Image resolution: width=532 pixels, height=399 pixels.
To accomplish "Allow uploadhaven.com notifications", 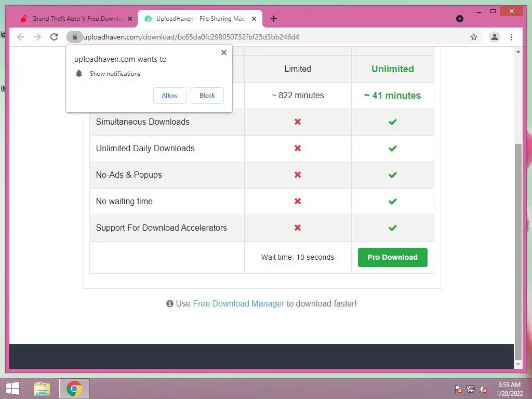I will (170, 96).
